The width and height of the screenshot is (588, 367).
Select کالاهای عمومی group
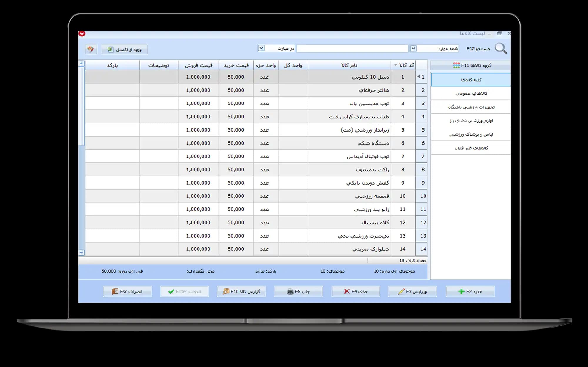pyautogui.click(x=471, y=93)
